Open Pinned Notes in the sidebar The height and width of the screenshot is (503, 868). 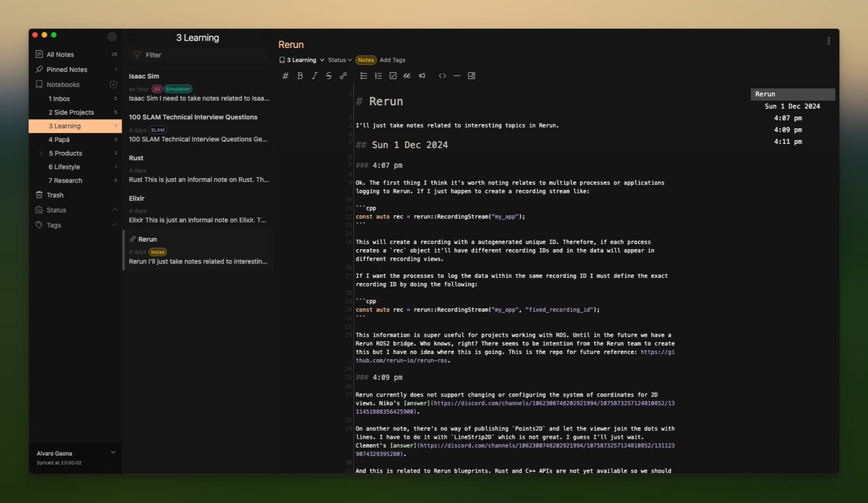click(75, 69)
